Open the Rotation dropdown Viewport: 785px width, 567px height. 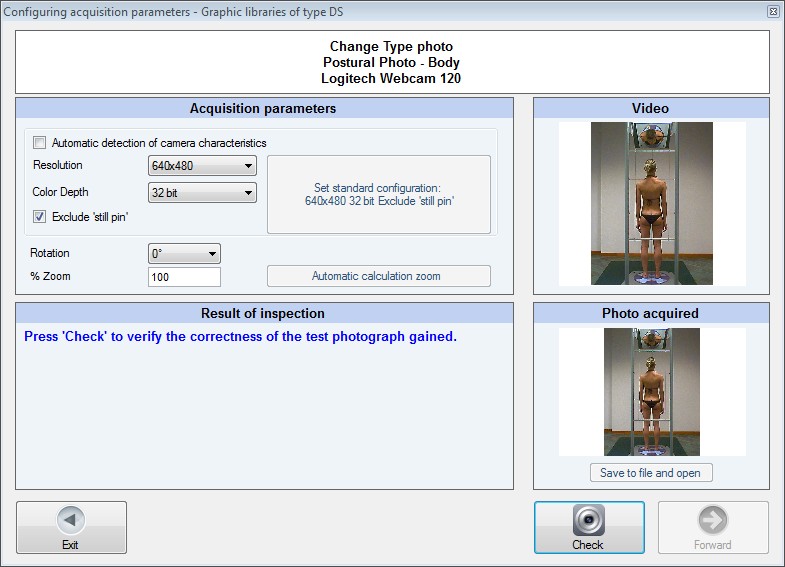click(184, 254)
